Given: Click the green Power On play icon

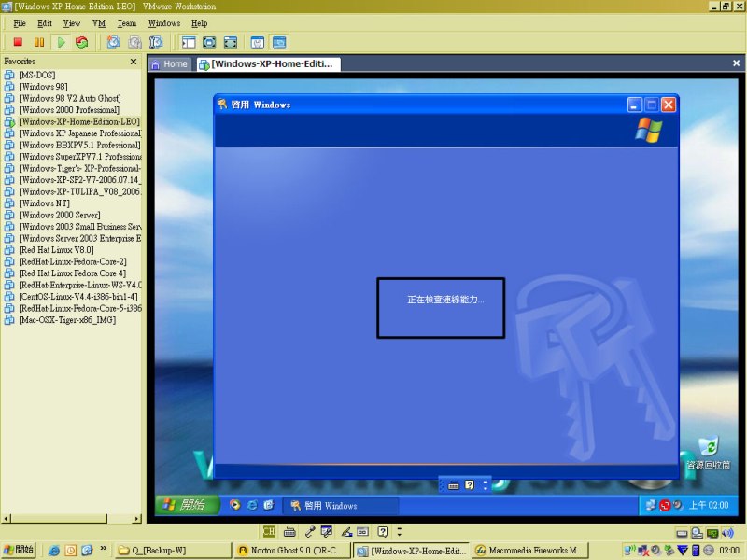Looking at the screenshot, I should (61, 42).
